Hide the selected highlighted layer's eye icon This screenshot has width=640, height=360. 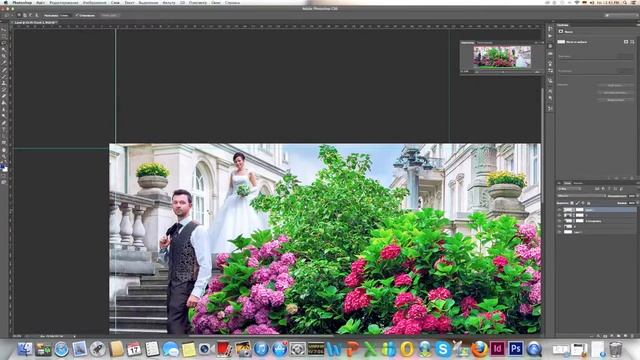(560, 210)
